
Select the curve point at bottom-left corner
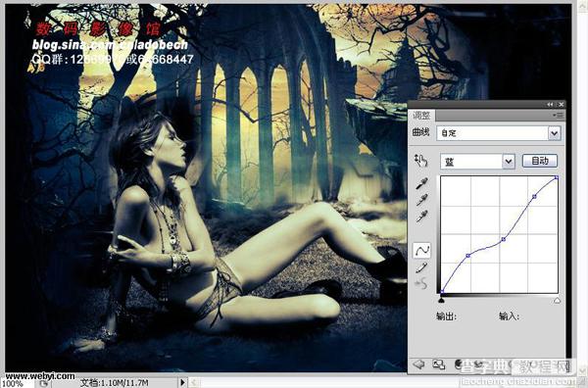point(442,291)
